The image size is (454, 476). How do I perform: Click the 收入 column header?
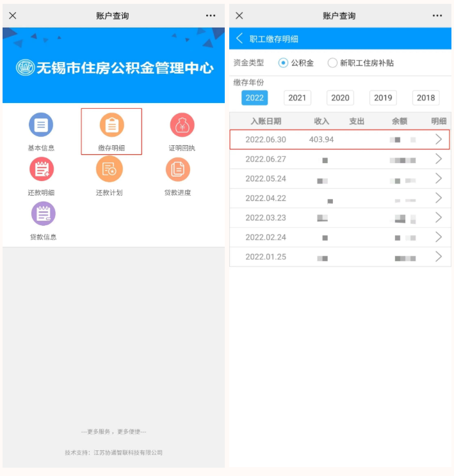tap(321, 121)
